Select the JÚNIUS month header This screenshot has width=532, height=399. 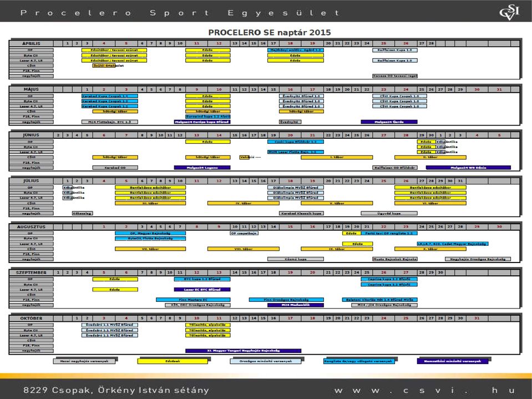tap(31, 135)
